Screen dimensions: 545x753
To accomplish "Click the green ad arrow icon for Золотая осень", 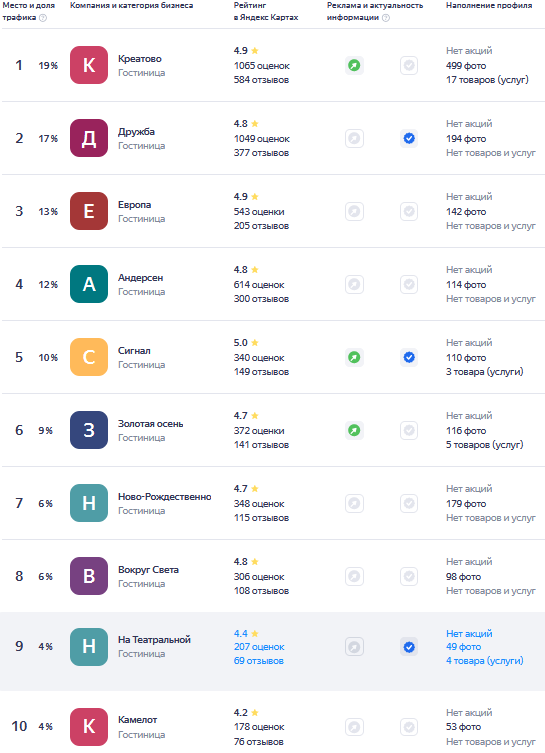I will (x=354, y=430).
